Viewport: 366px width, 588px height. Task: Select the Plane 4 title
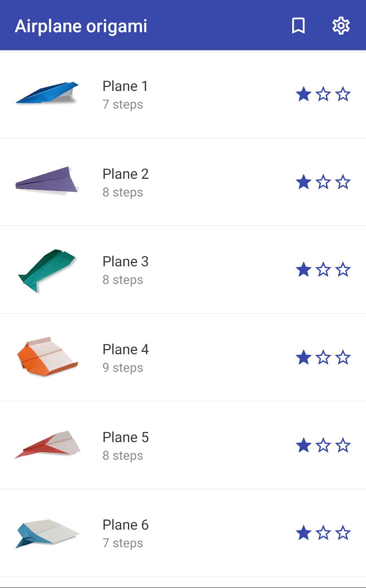(x=125, y=349)
